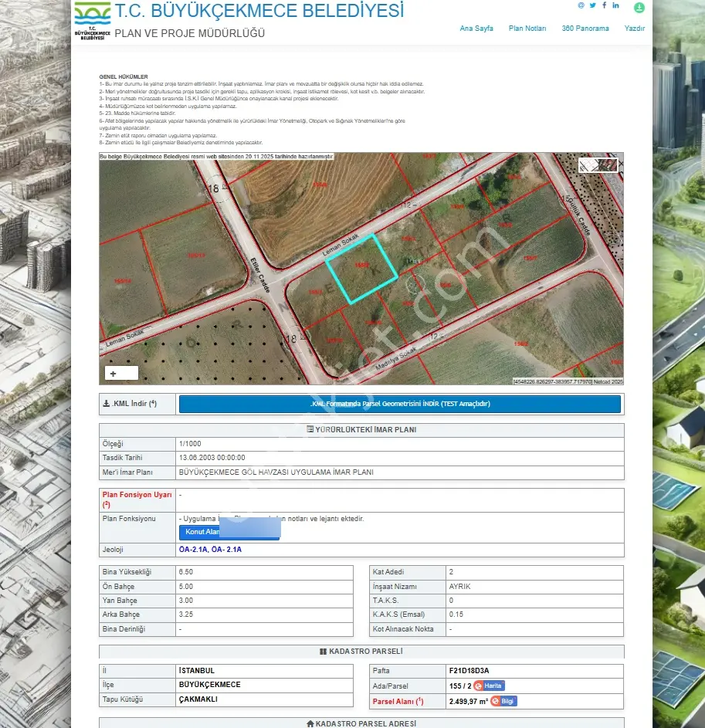Click the Bina Derinliği label
Viewport: 705px width, 728px height.
point(124,629)
